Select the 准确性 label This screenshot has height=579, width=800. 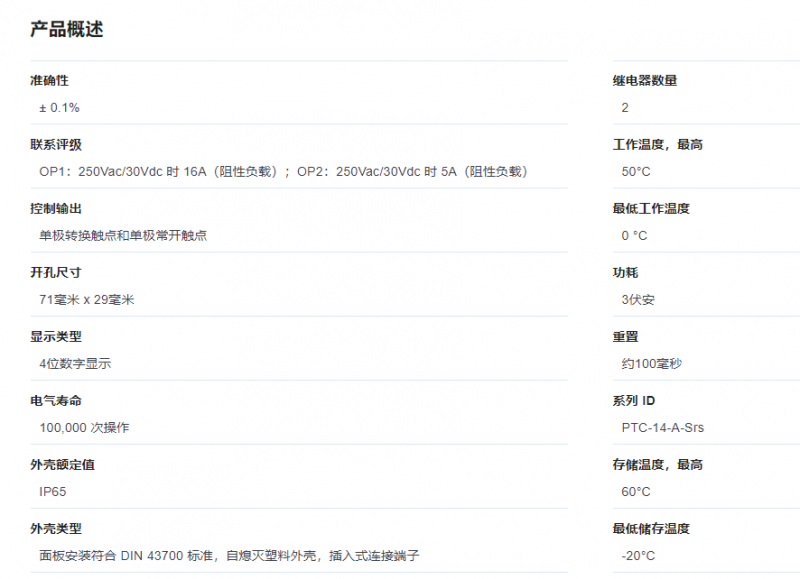(x=49, y=80)
